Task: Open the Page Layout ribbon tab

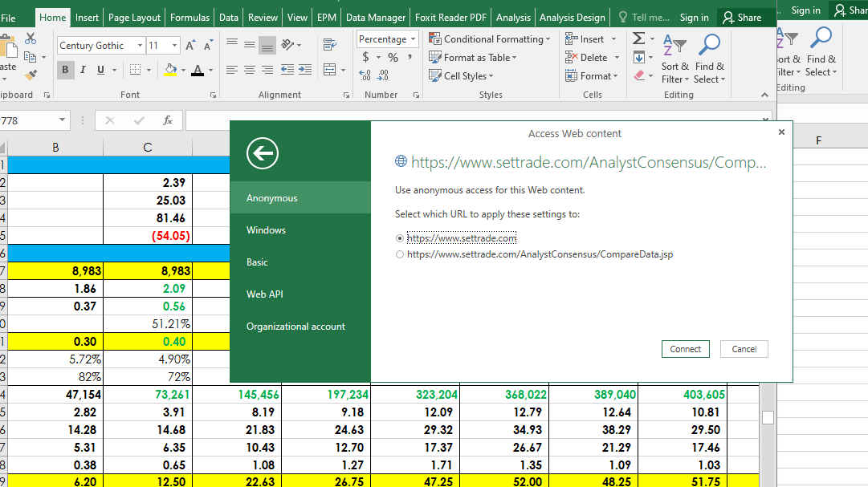Action: 134,17
